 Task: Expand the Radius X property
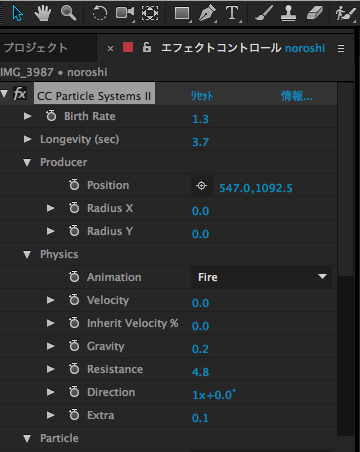(x=50, y=208)
